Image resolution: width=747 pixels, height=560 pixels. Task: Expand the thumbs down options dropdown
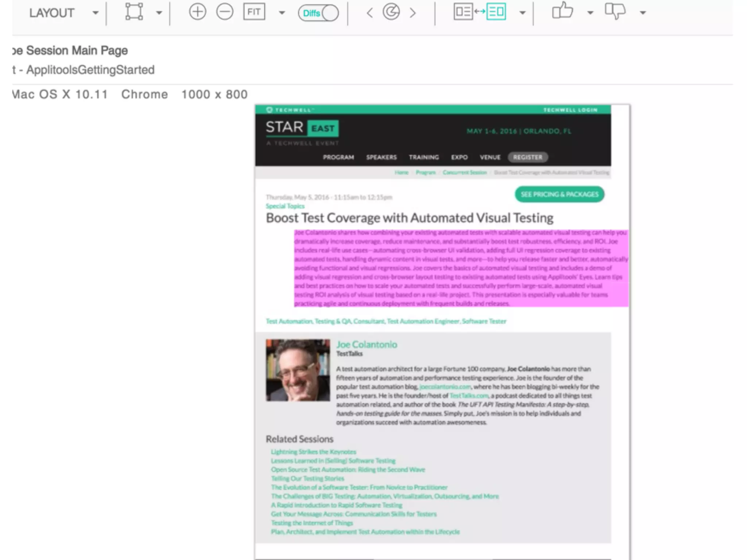(643, 13)
